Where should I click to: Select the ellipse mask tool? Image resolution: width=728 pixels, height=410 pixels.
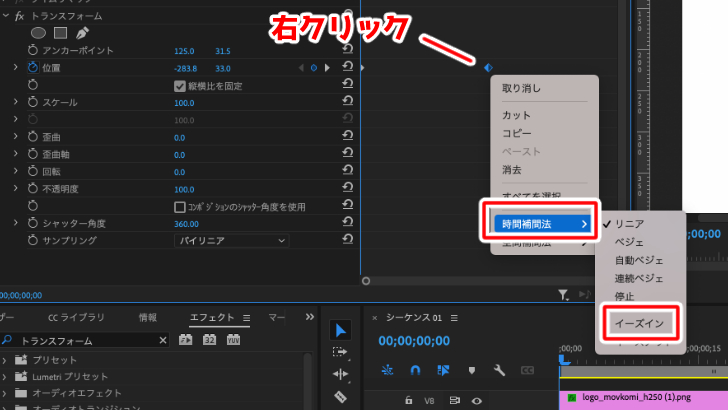click(38, 33)
